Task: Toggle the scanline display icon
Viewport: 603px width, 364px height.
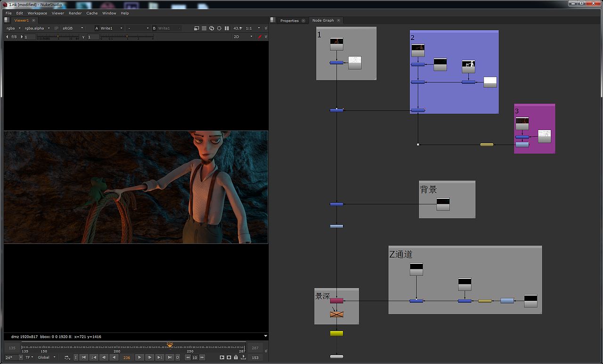Action: [x=204, y=28]
